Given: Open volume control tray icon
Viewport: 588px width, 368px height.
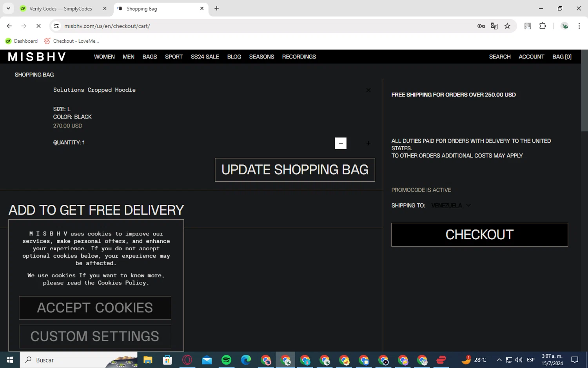Looking at the screenshot, I should pos(519,360).
